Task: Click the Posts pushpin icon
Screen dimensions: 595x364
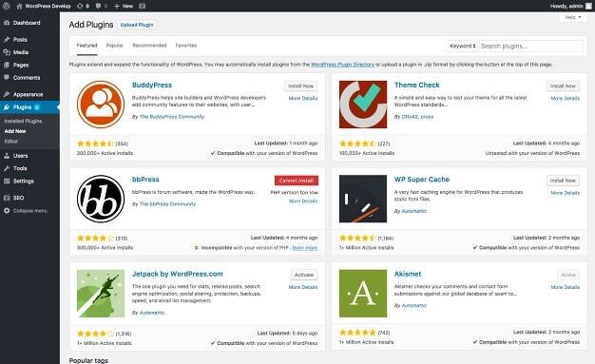Action: (7, 40)
